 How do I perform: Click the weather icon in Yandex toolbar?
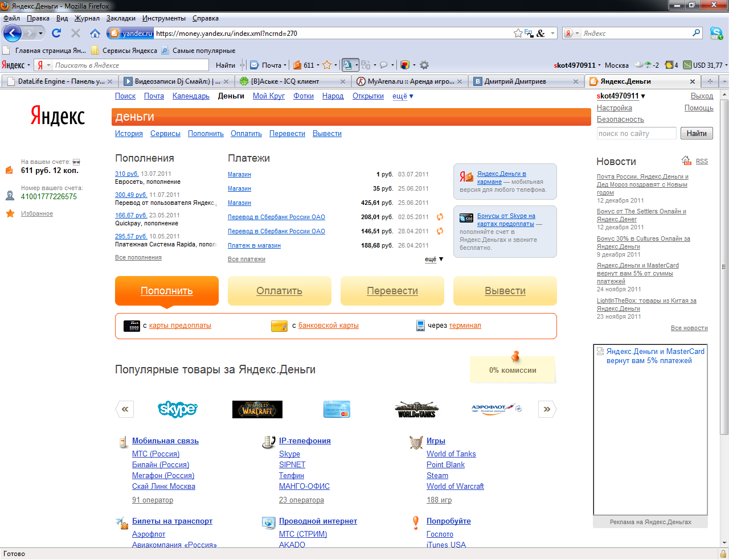coord(639,65)
